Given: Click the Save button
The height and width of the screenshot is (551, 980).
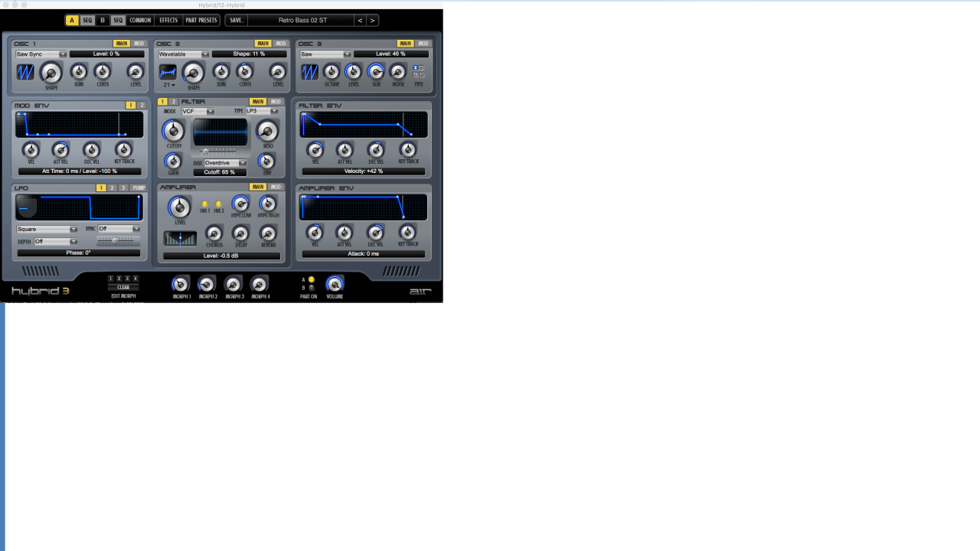Looking at the screenshot, I should coord(236,20).
